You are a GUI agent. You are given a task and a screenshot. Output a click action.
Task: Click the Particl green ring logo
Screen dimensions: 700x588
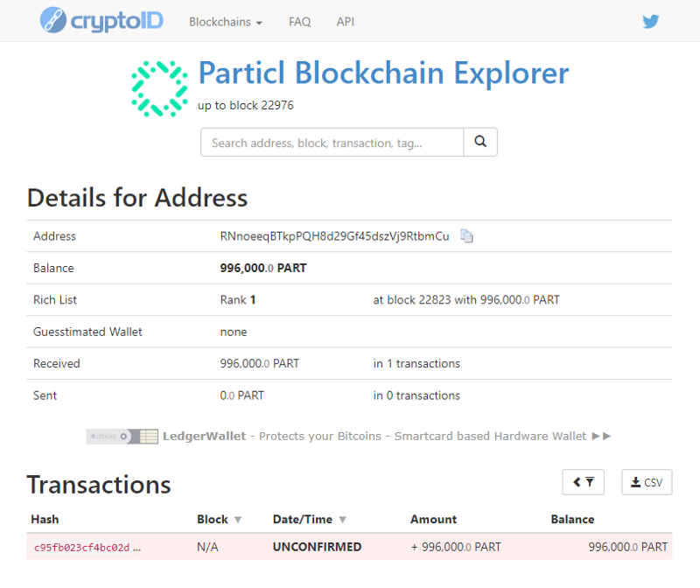point(159,89)
